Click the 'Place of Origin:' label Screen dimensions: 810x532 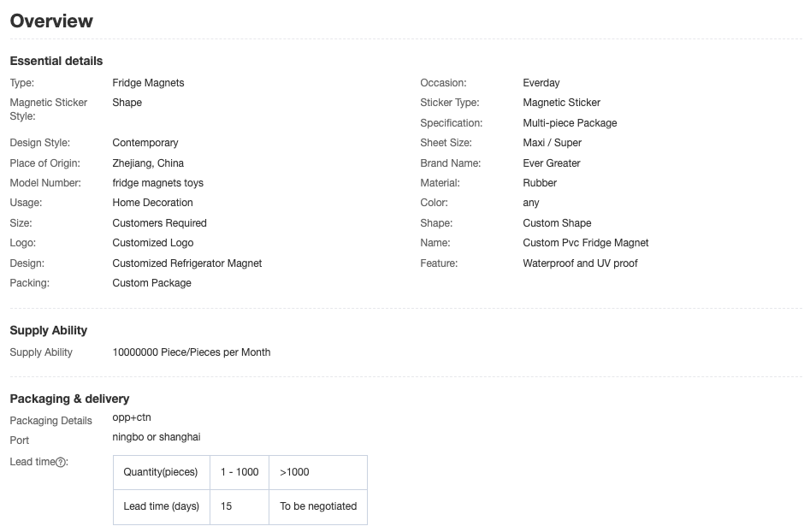pos(45,163)
